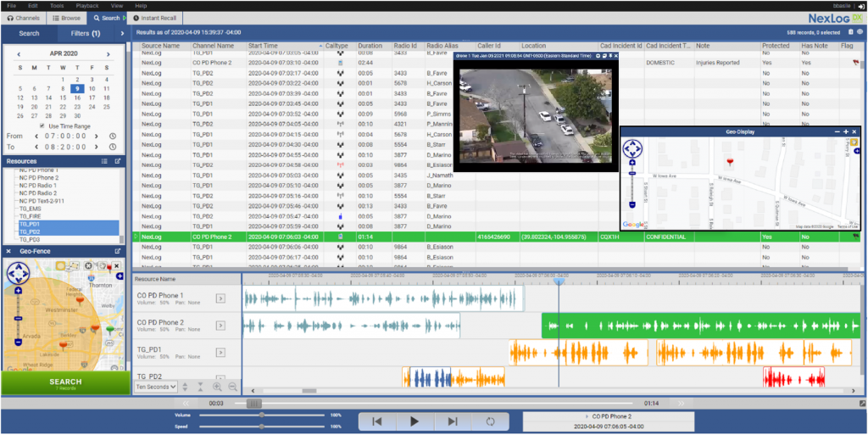The width and height of the screenshot is (868, 435).
Task: Click the playhead marker on timeline ruler
Action: coord(559,282)
